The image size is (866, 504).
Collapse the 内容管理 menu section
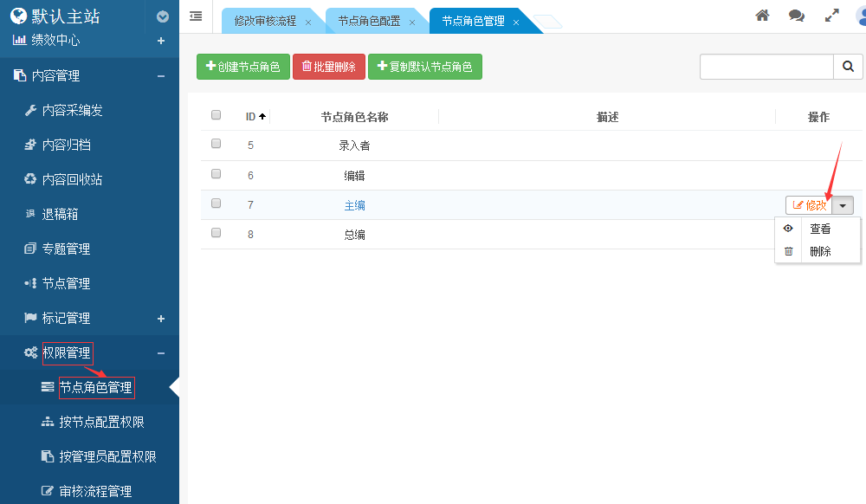[161, 76]
